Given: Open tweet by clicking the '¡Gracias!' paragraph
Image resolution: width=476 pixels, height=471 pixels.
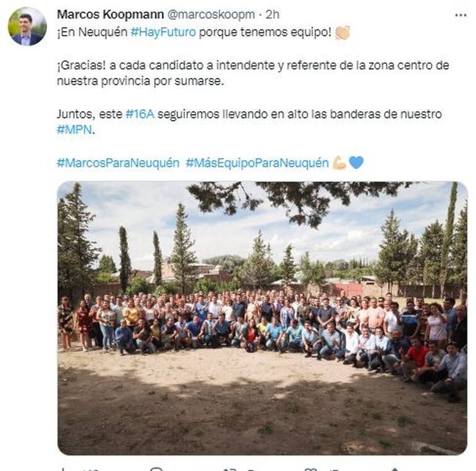Looking at the screenshot, I should [253, 73].
